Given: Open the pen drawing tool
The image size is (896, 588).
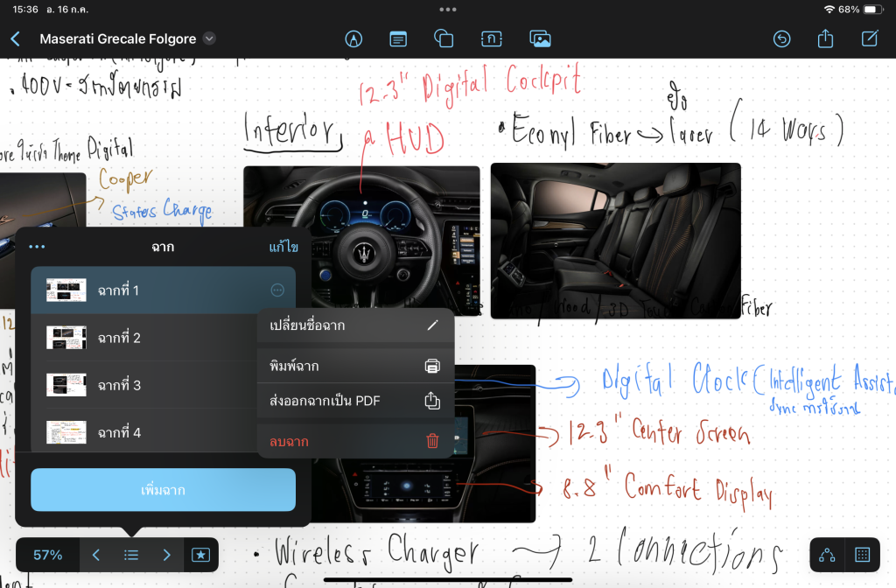Looking at the screenshot, I should pyautogui.click(x=353, y=38).
